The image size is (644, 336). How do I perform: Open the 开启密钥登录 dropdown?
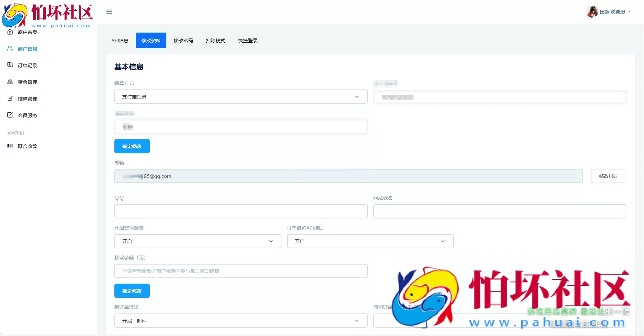tap(198, 241)
